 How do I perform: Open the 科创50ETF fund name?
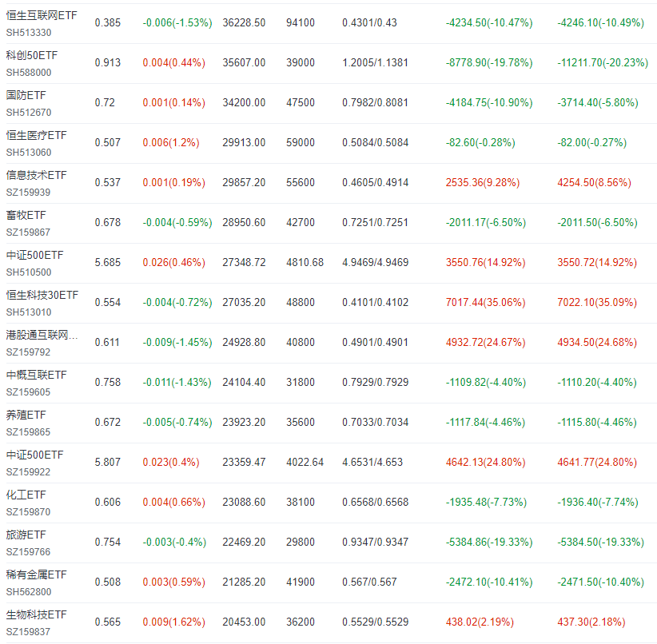click(x=32, y=55)
